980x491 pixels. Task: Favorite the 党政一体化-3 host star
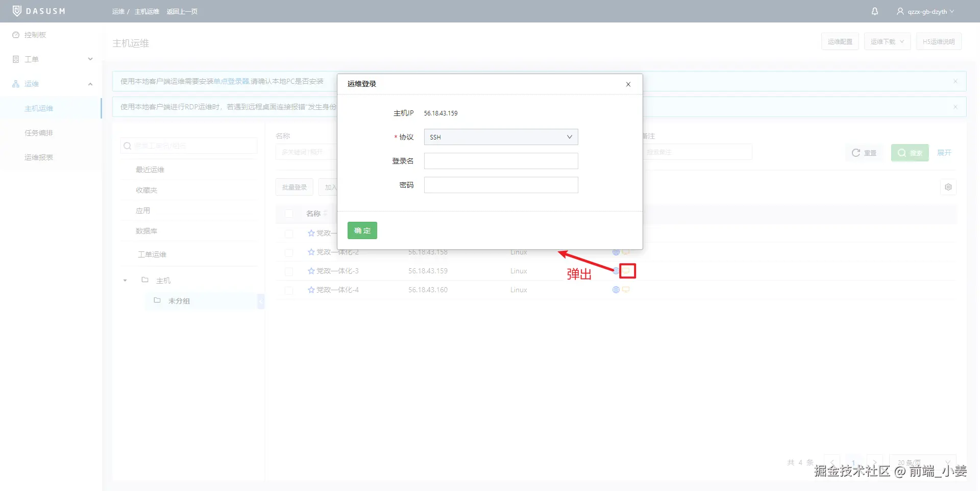click(x=311, y=271)
